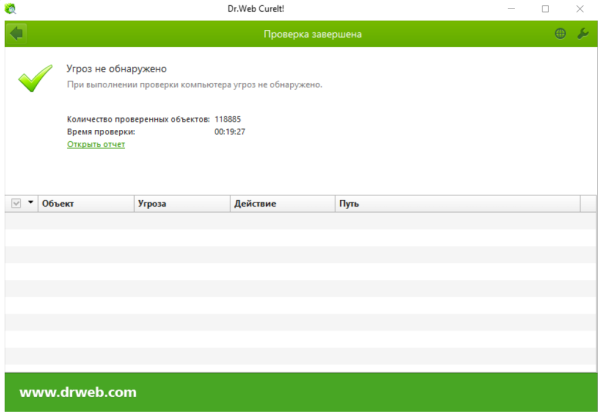Viewport: 600px width, 413px height.
Task: Open the scan report via Открыть отчет link
Action: (x=96, y=144)
